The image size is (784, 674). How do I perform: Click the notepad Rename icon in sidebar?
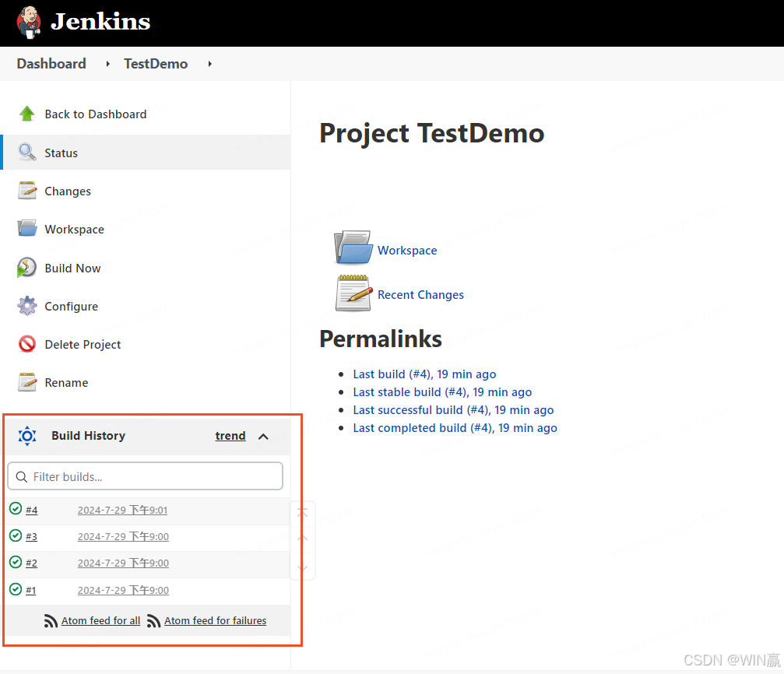point(27,382)
